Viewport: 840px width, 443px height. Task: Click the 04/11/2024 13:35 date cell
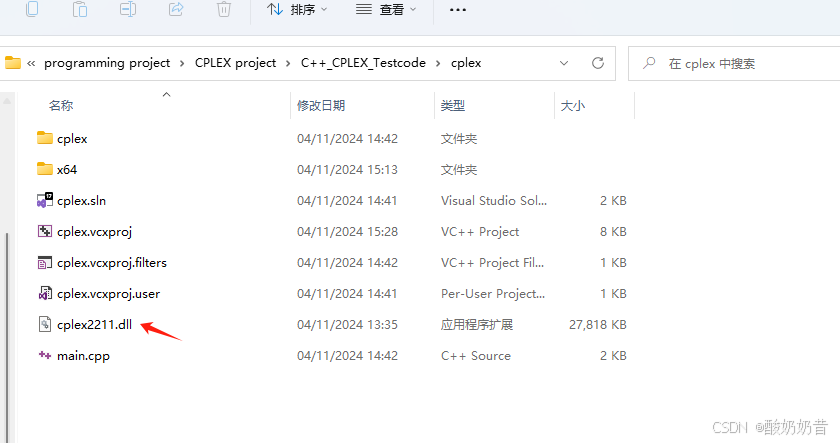pyautogui.click(x=348, y=325)
